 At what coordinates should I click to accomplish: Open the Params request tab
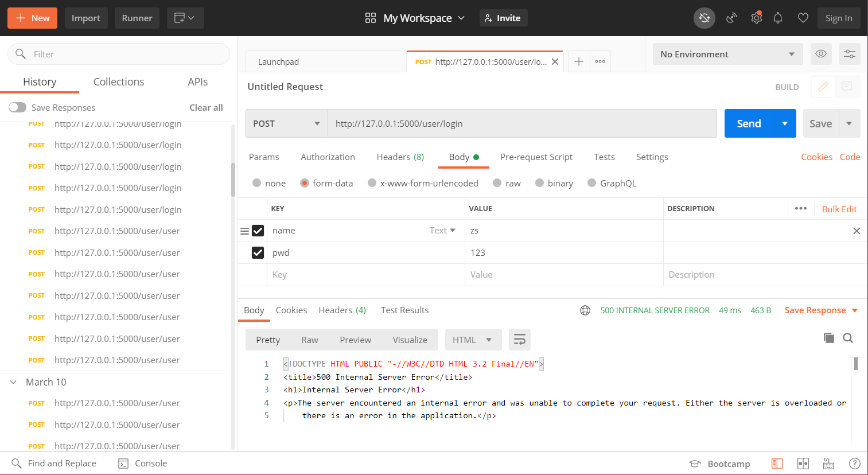264,157
